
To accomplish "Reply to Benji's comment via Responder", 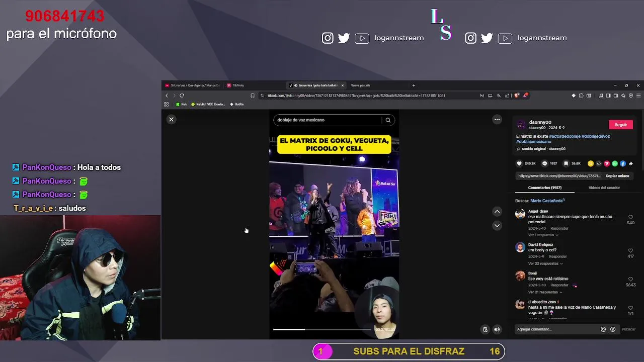I will tap(559, 285).
